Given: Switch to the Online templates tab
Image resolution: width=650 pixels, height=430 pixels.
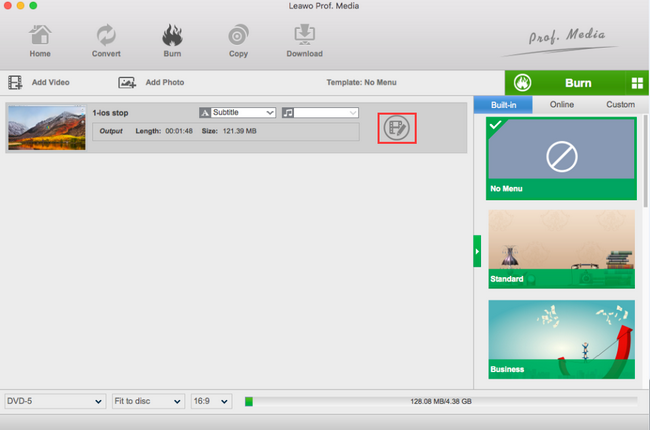Looking at the screenshot, I should (x=562, y=105).
